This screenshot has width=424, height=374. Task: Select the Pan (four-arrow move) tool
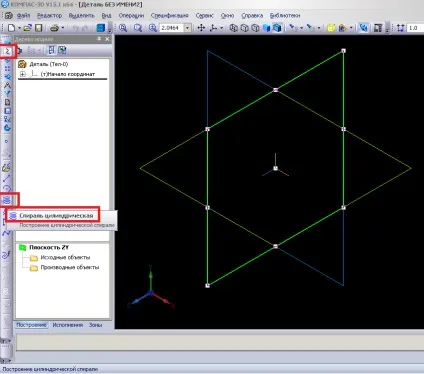[201, 28]
